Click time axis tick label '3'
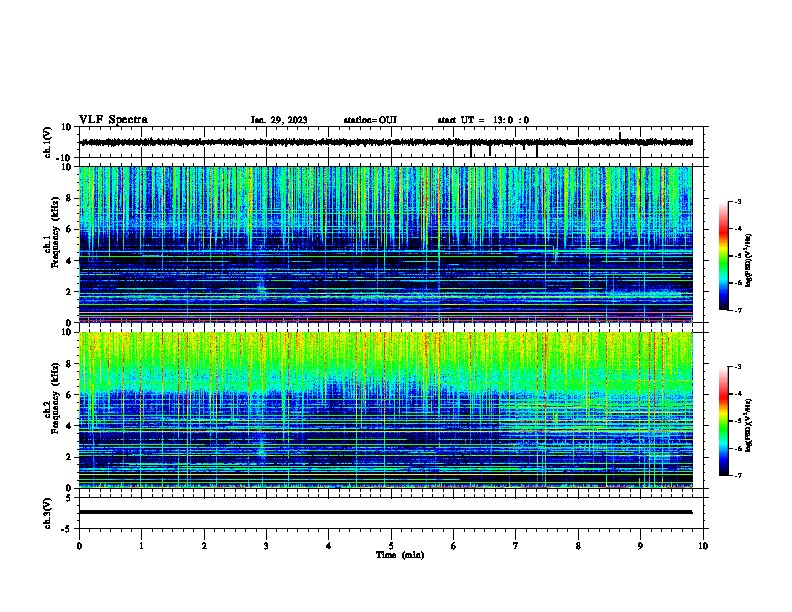792x612 pixels. pyautogui.click(x=266, y=546)
